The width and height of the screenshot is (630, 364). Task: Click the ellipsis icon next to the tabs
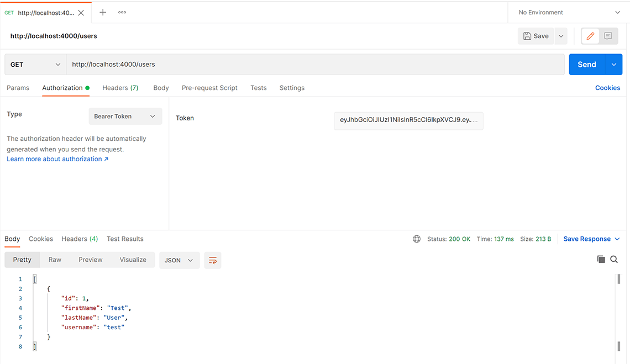122,12
